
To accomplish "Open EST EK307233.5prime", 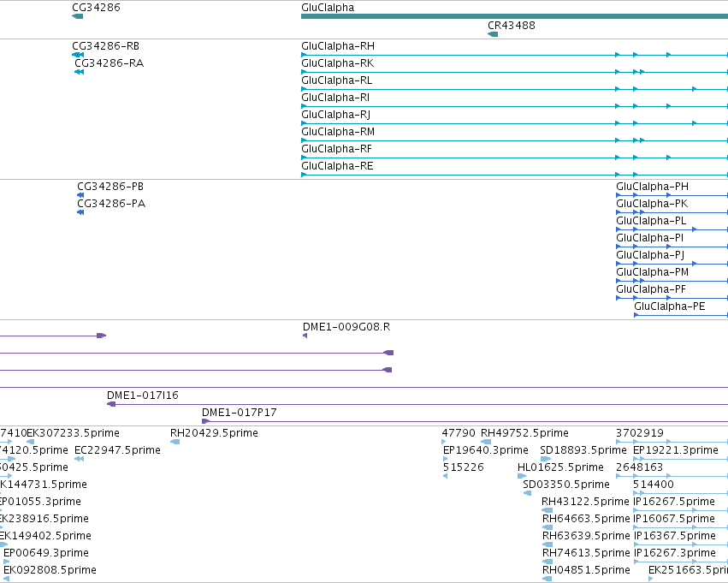I will point(73,433).
